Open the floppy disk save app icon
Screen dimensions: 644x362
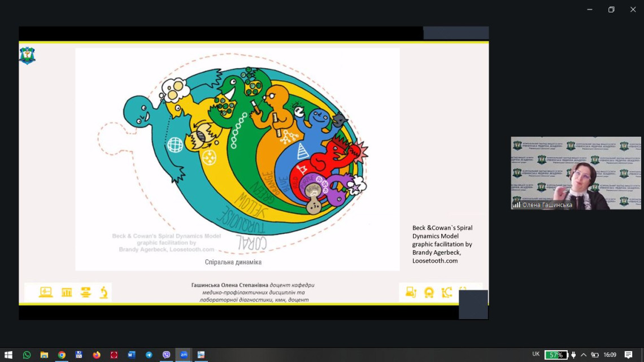[79, 355]
